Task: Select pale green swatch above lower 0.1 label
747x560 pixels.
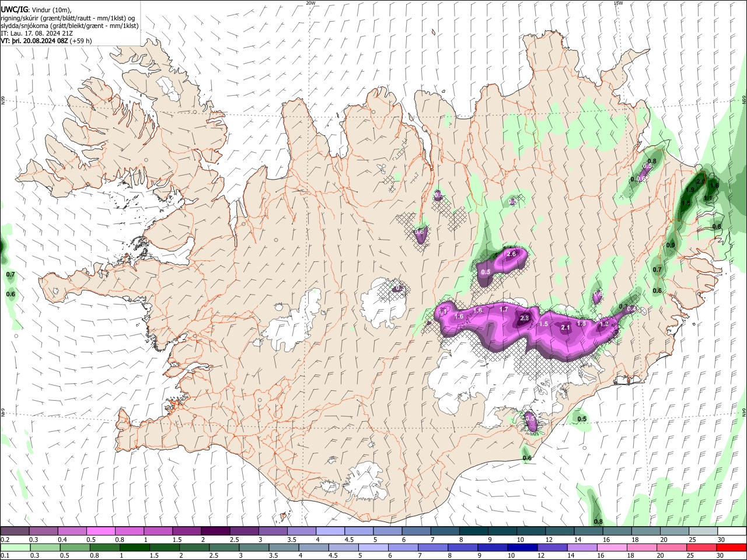Action: click(x=15, y=548)
